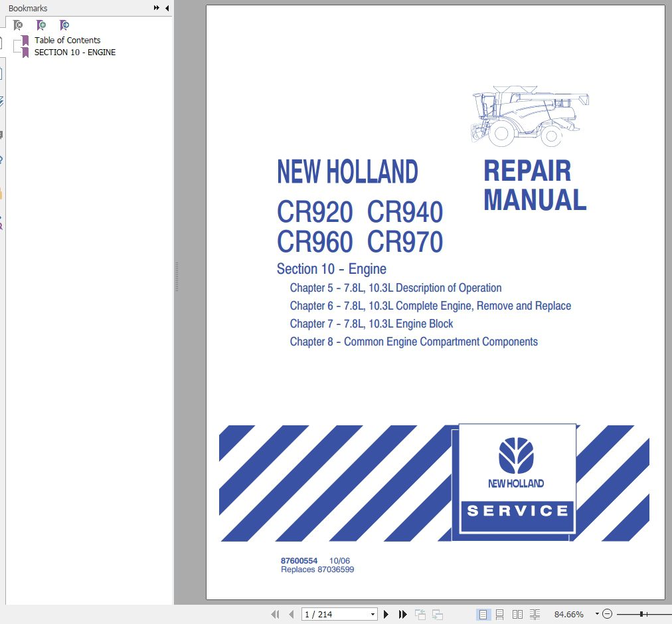Open the zoom percentage dropdown
672x624 pixels.
[597, 613]
